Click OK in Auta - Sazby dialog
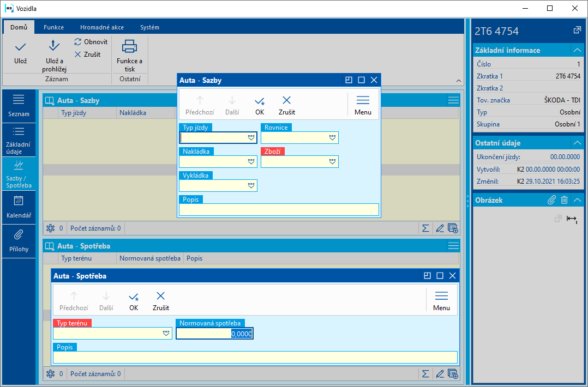Screen dimensions: 588x387 point(260,105)
